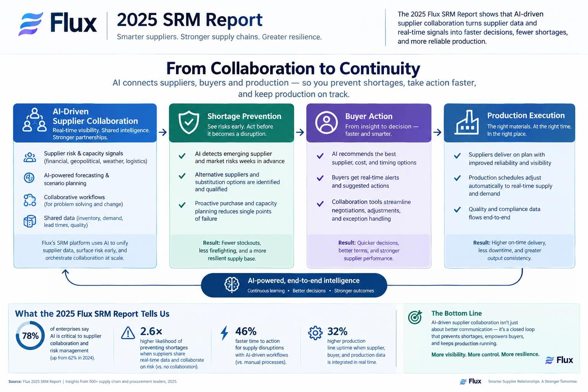Click the gear icon beside 32%
Image resolution: width=588 pixels, height=392 pixels.
315,333
